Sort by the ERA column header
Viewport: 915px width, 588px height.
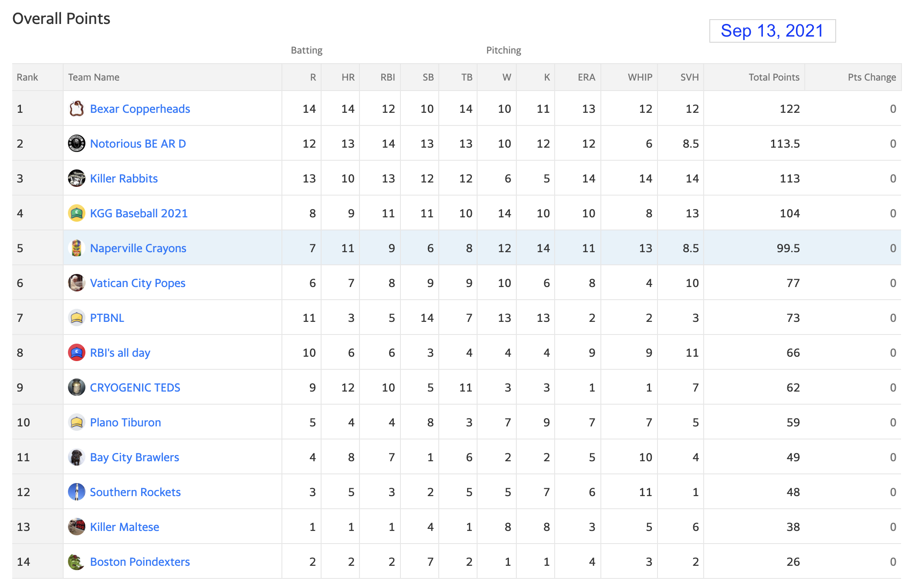(586, 77)
